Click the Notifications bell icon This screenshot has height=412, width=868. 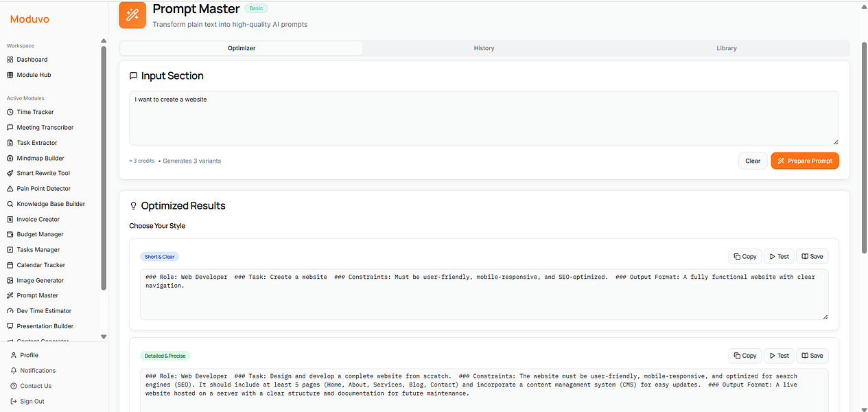pos(14,371)
